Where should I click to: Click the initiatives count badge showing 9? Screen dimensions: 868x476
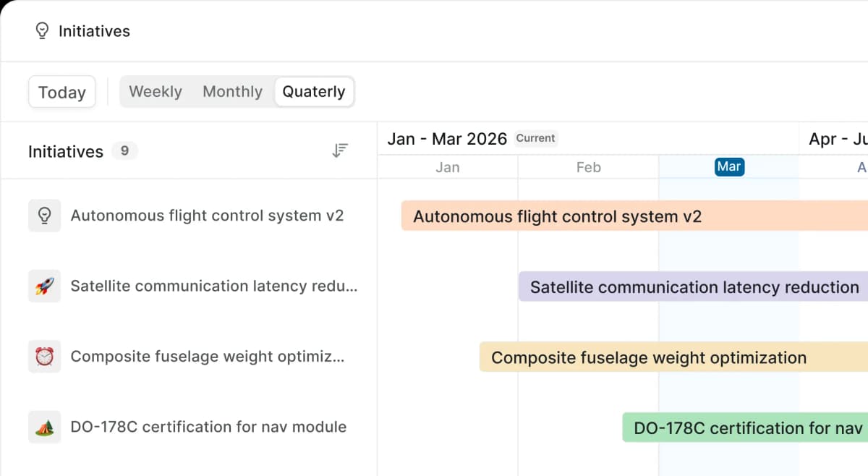pos(124,151)
